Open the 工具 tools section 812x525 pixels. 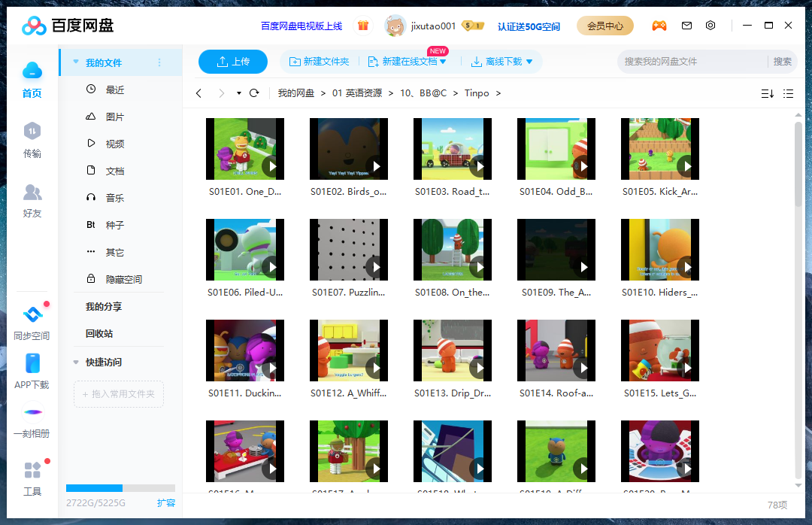click(32, 479)
